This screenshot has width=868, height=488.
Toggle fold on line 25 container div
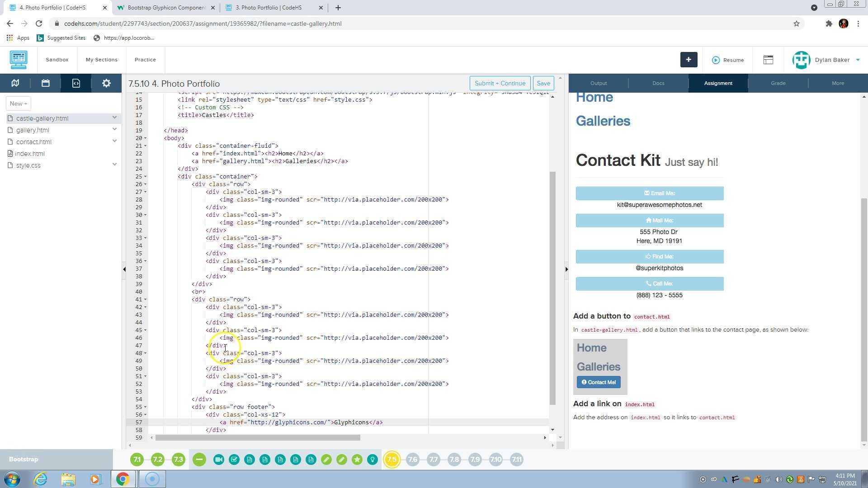tap(145, 177)
